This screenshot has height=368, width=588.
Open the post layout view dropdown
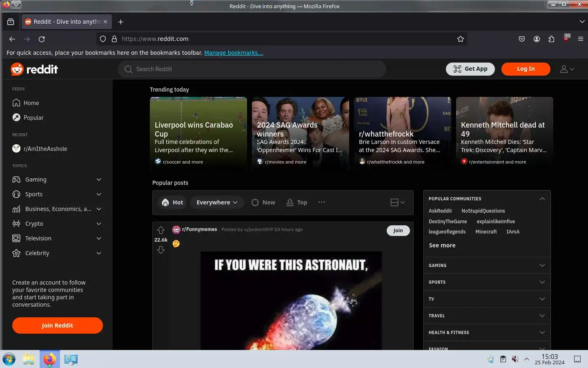398,202
